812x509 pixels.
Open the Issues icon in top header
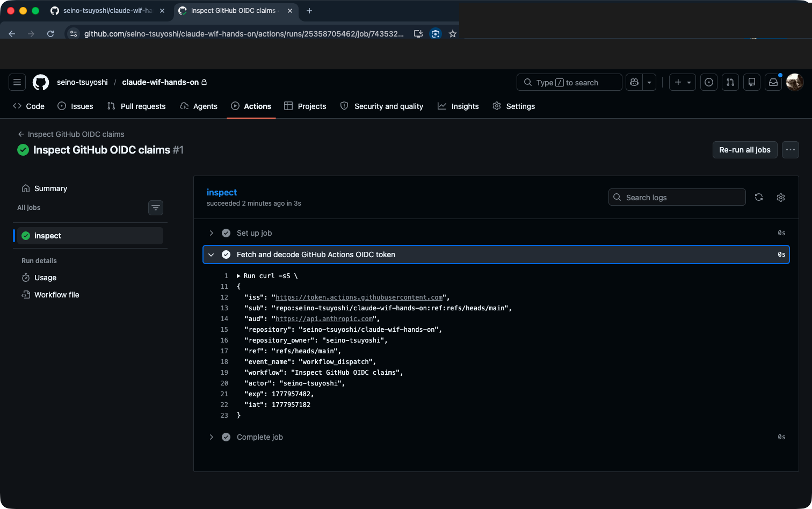[709, 82]
